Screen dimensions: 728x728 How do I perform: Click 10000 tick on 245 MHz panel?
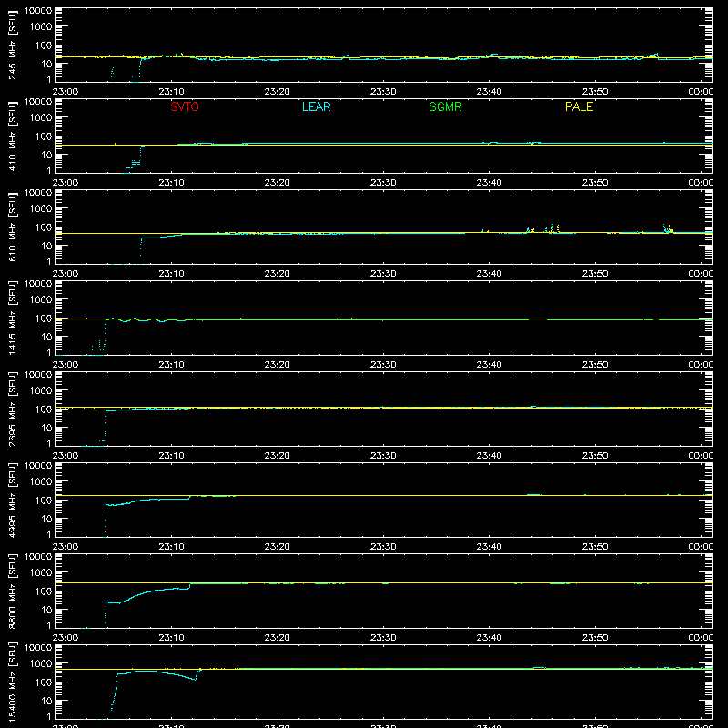tap(38, 11)
